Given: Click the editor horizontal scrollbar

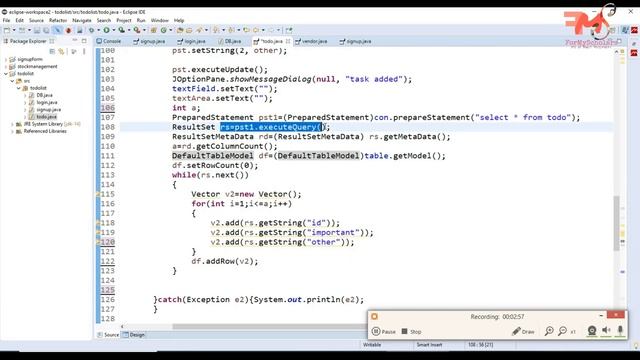Looking at the screenshot, I should tap(269, 327).
